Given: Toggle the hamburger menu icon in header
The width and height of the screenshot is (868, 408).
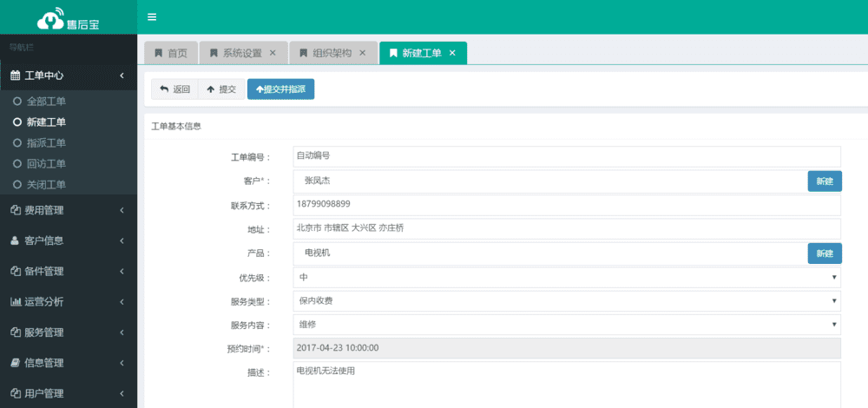Looking at the screenshot, I should tap(152, 16).
